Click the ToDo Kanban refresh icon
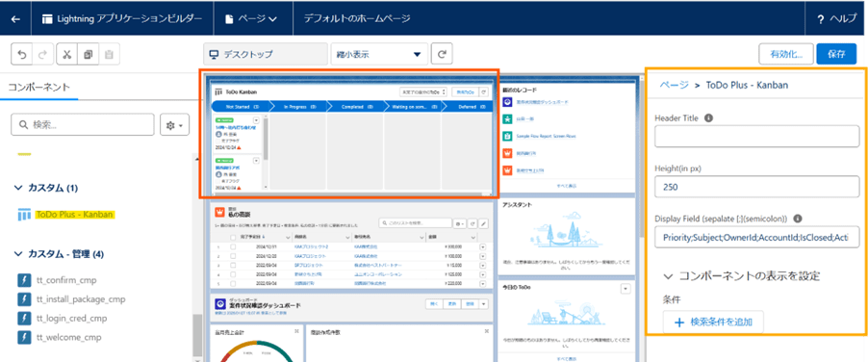868x362 pixels. 483,91
